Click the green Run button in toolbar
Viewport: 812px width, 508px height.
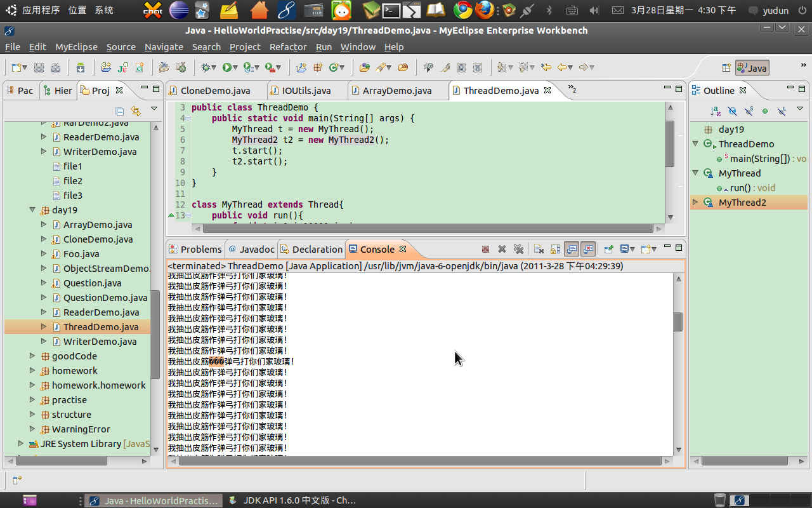226,67
